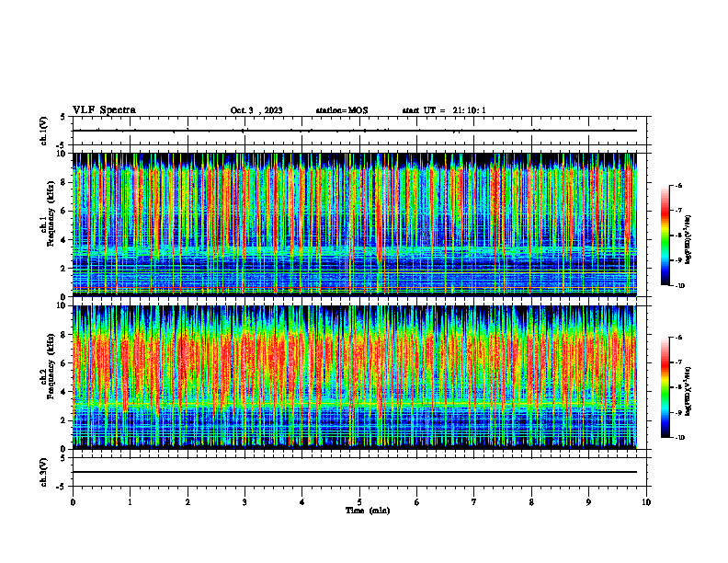Click the '4' kHz tick on ch.1 frequency axis

pos(64,240)
